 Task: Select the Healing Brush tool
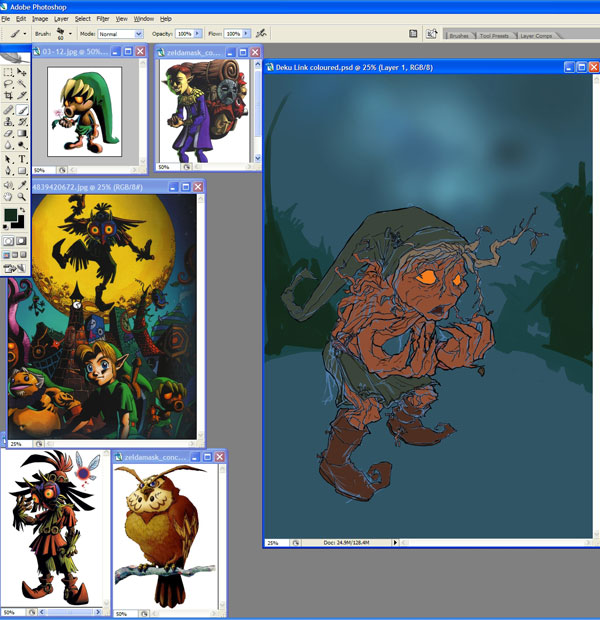click(x=8, y=110)
